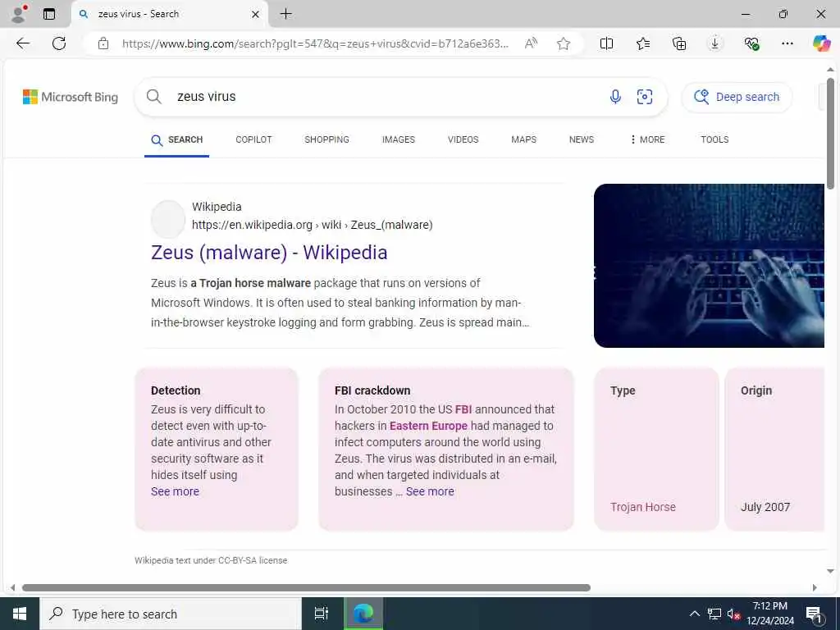Screen dimensions: 840x630
Task: Click the Origin July 2007 card
Action: coord(774,449)
